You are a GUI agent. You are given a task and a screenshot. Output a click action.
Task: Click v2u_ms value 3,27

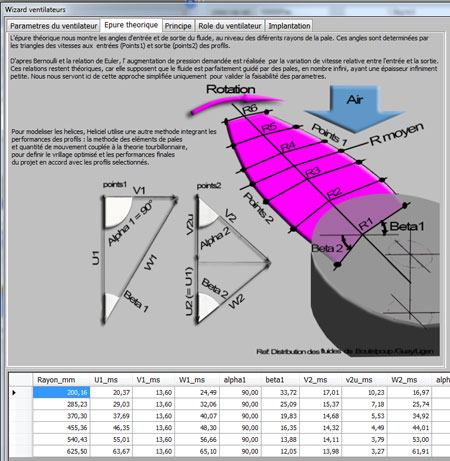pos(364,451)
